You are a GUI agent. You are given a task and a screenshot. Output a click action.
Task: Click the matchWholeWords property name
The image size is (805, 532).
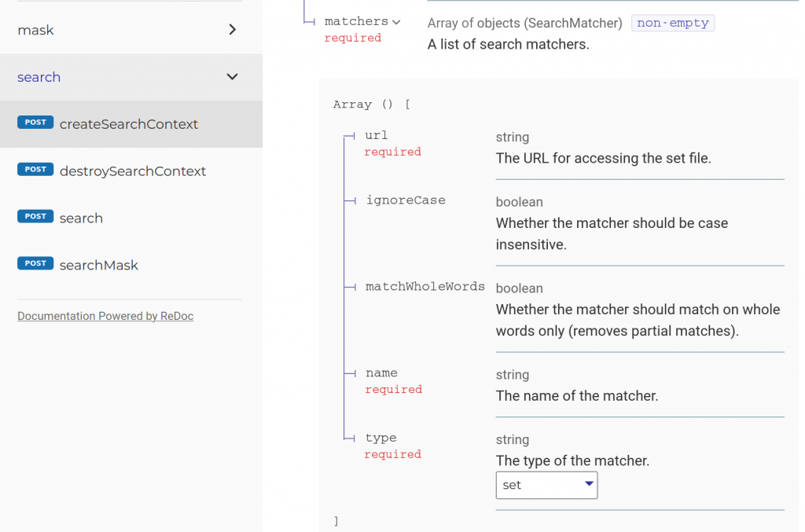pyautogui.click(x=425, y=286)
